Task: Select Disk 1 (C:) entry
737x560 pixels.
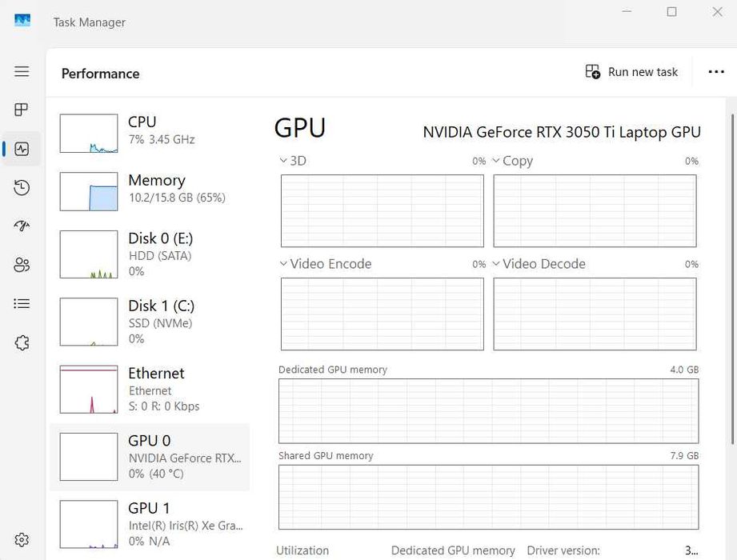Action: (150, 322)
